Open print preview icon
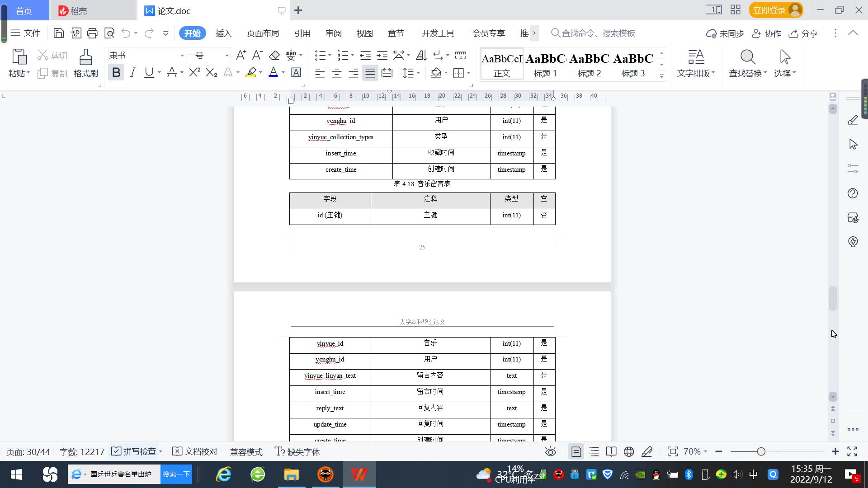868x488 pixels. [109, 33]
